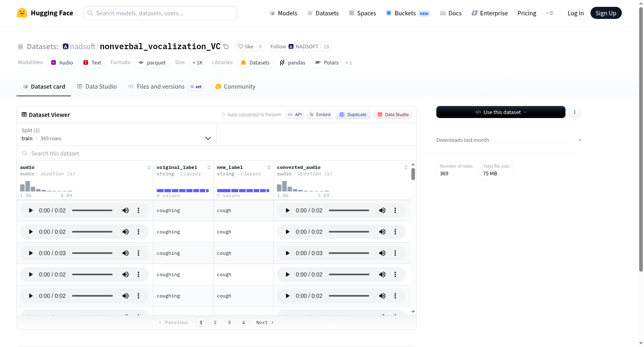Open audio options menu in first row
The width and height of the screenshot is (644, 347).
click(138, 210)
